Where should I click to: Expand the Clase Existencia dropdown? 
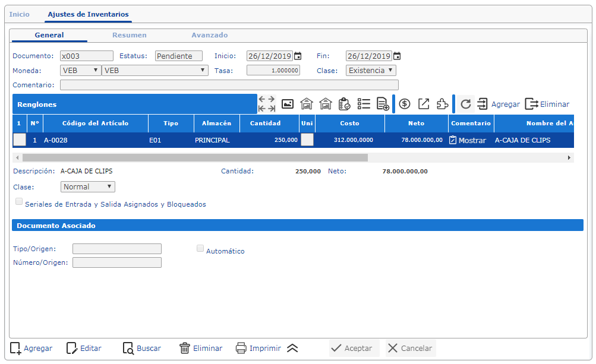pos(371,70)
